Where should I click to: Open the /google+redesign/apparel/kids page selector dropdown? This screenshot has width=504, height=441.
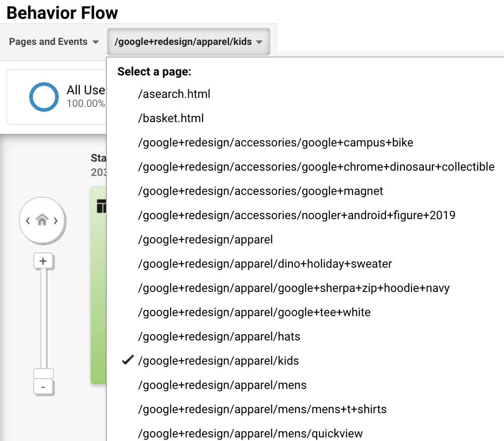188,42
